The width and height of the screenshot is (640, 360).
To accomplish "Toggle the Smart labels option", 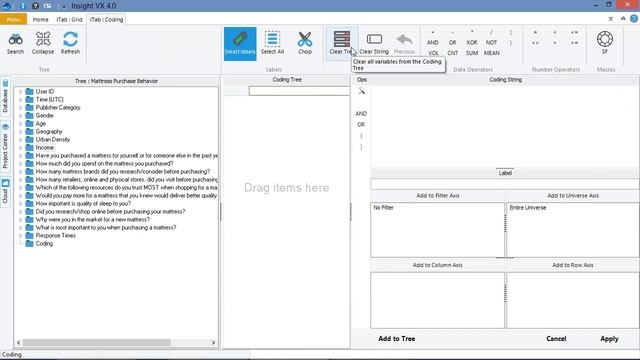I will (240, 44).
